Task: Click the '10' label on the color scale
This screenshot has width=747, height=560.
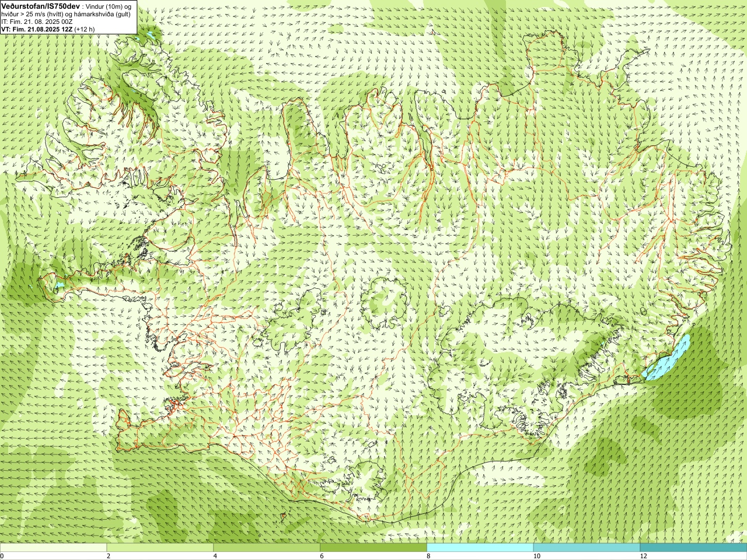Action: tap(536, 556)
